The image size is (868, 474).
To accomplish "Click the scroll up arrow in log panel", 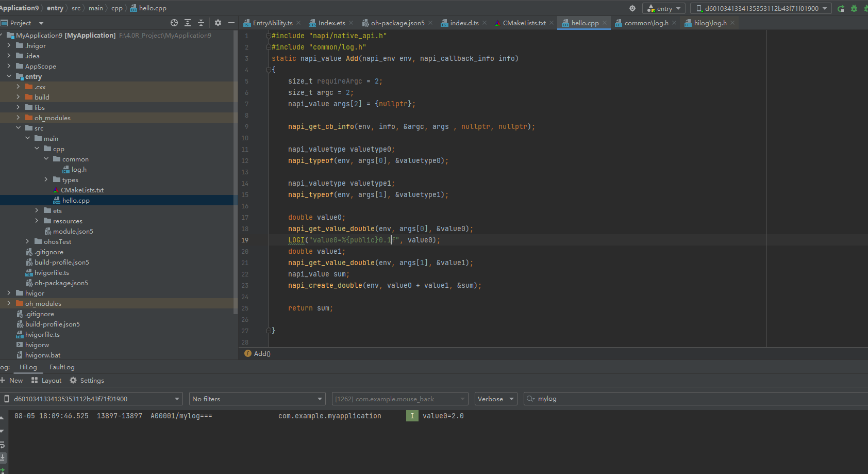I will (3, 418).
